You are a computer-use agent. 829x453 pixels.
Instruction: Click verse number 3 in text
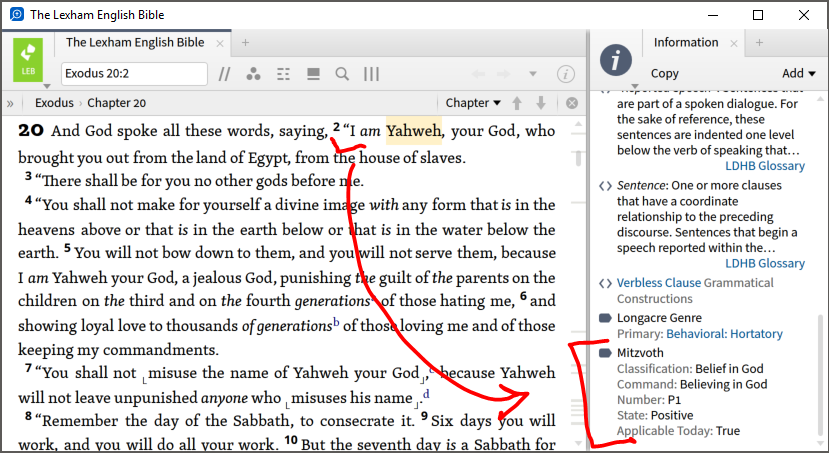pos(28,177)
